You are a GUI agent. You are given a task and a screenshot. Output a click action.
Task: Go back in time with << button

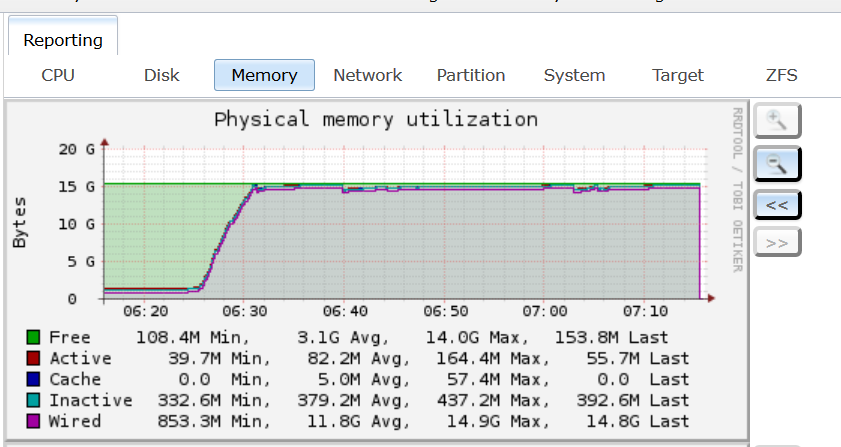pyautogui.click(x=777, y=204)
